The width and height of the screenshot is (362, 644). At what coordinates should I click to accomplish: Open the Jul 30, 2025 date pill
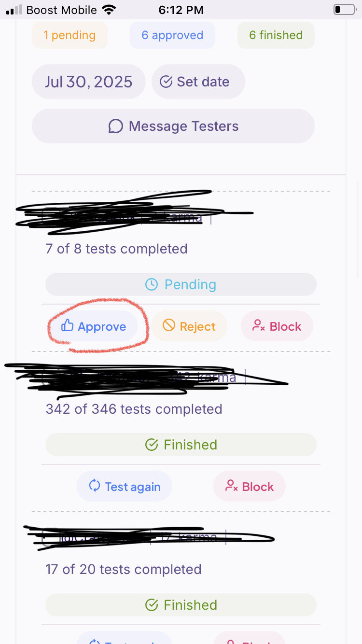(89, 82)
